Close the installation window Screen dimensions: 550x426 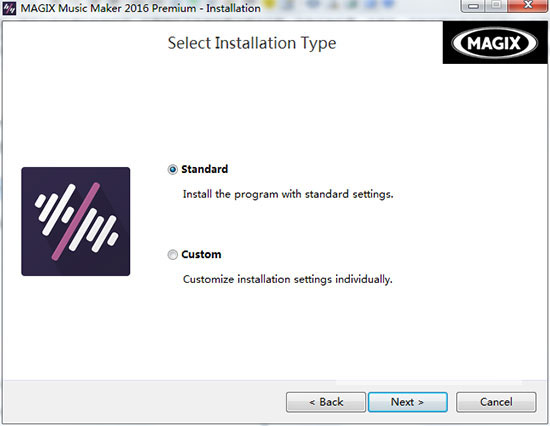[528, 5]
